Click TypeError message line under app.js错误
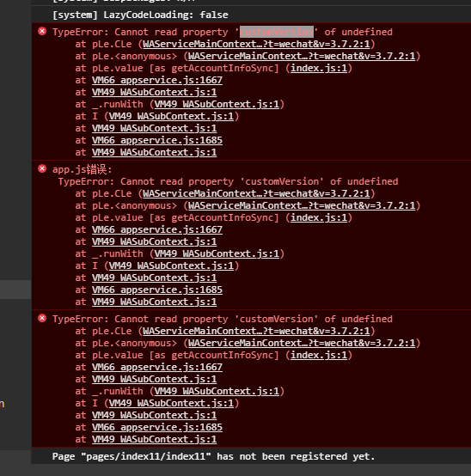 point(228,181)
